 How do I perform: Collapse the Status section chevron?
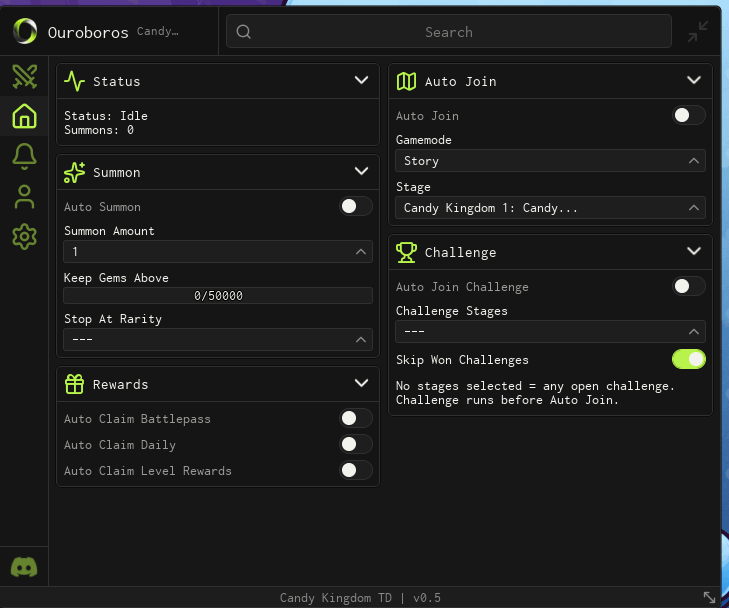[361, 80]
